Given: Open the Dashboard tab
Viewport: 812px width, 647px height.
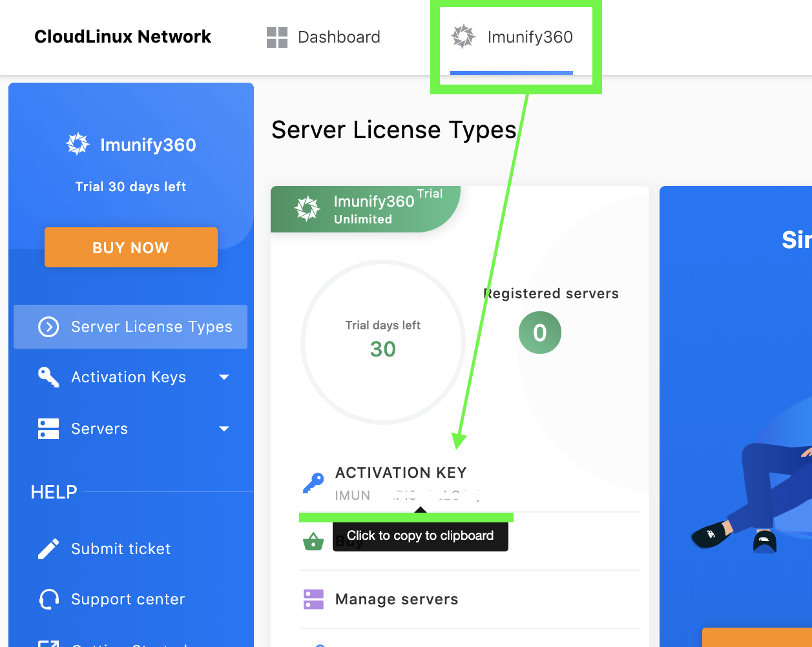Looking at the screenshot, I should click(x=338, y=37).
